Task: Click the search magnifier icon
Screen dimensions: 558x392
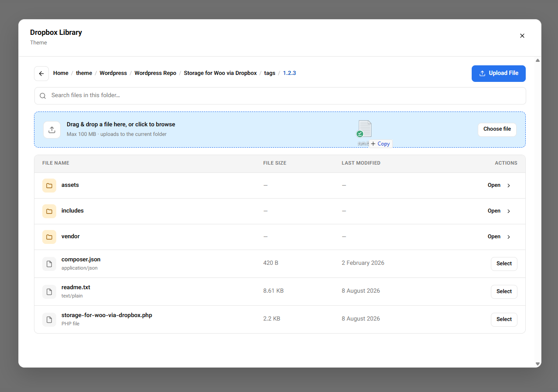Action: (43, 96)
